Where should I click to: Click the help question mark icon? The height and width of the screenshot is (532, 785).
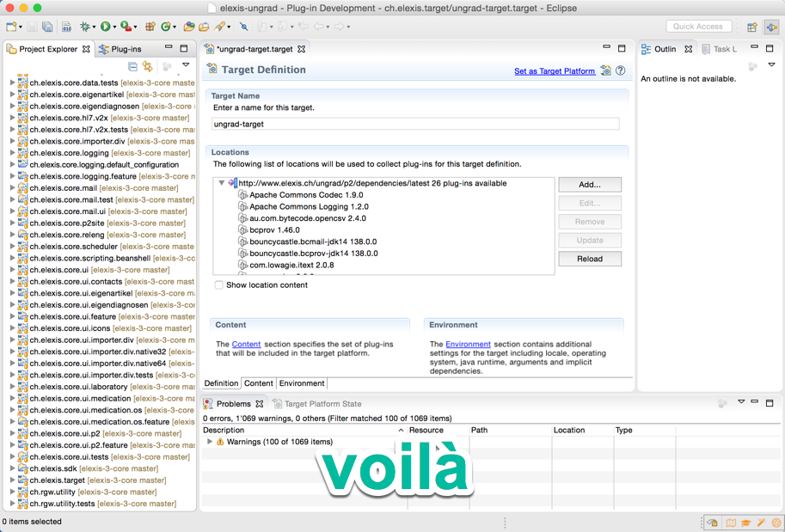[620, 70]
